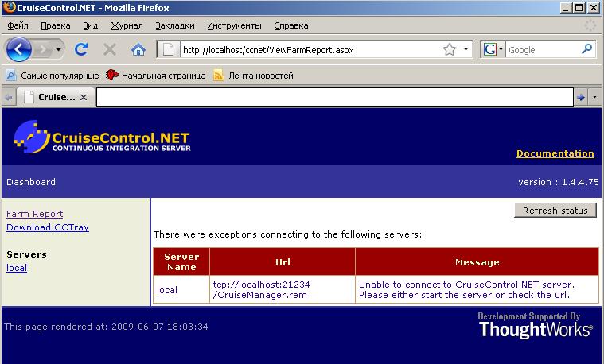Screen dimensions: 604x364
Task: Click the loading activity throbber icon
Action: pos(590,25)
